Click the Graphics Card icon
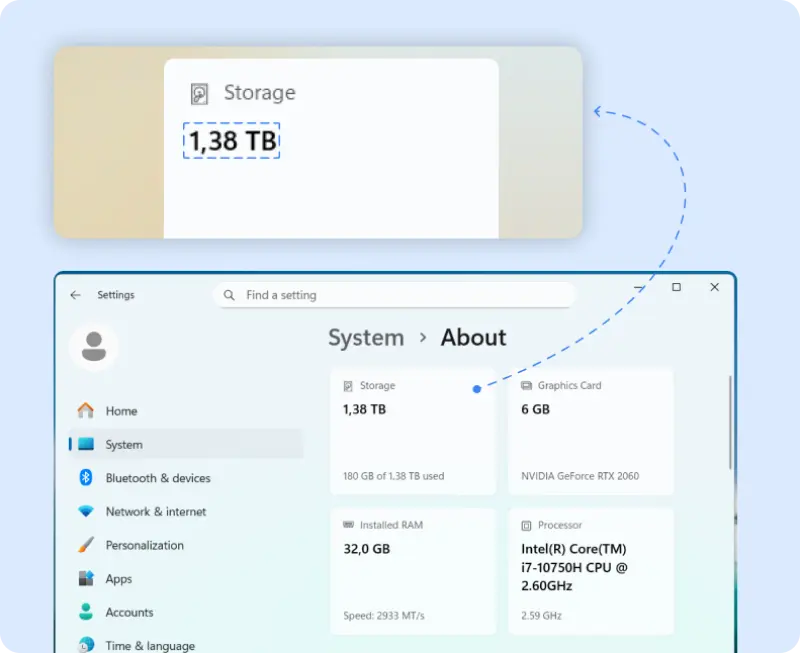 [526, 386]
